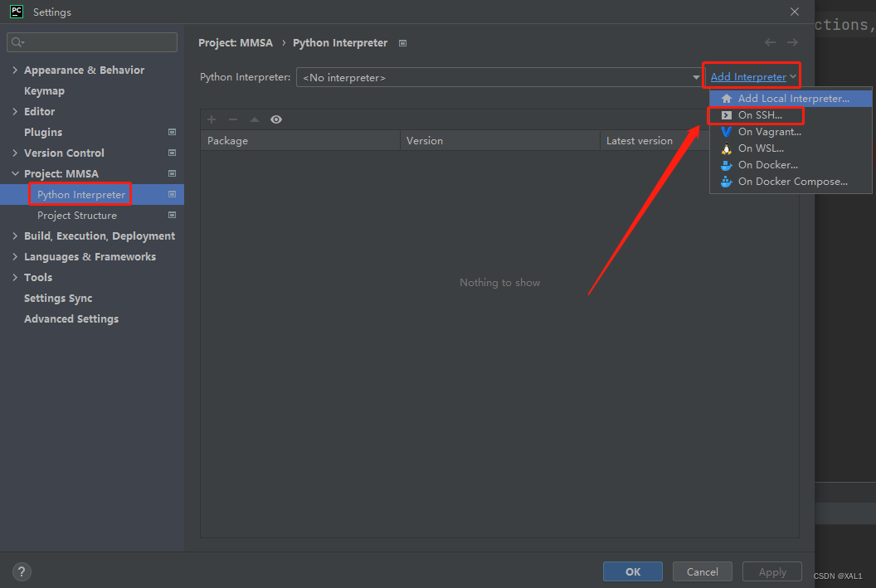876x588 pixels.
Task: Click the <No interpreter> combo box
Action: 499,78
